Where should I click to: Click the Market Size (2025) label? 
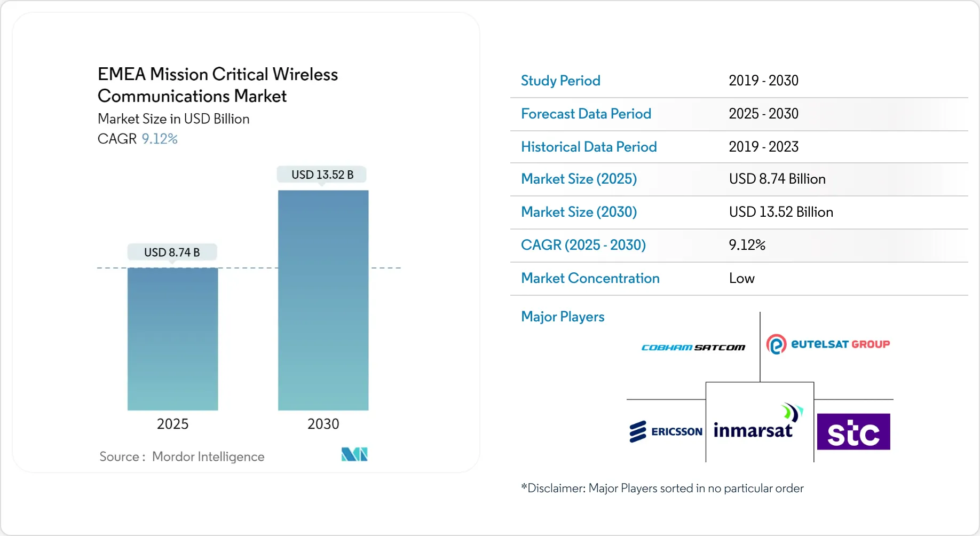point(579,179)
